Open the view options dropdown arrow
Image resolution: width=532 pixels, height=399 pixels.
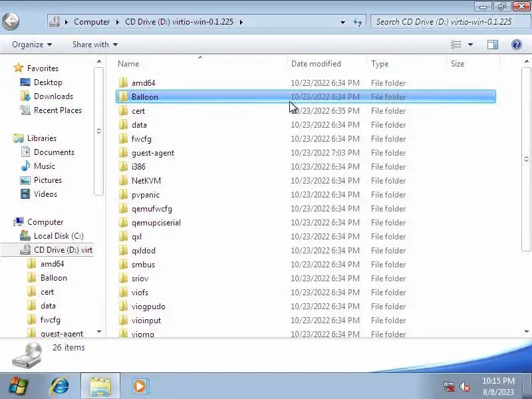click(x=470, y=45)
